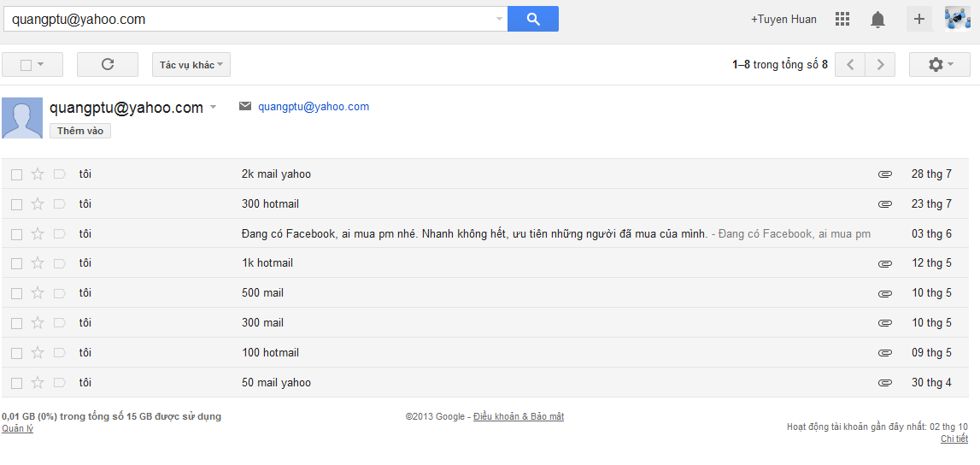Star the "2k mail yahoo" message
This screenshot has height=465, width=980.
pos(38,174)
